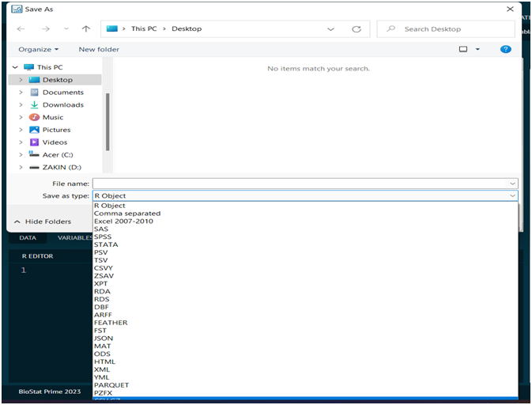Expand the ZAKIN (D:) node

21,168
